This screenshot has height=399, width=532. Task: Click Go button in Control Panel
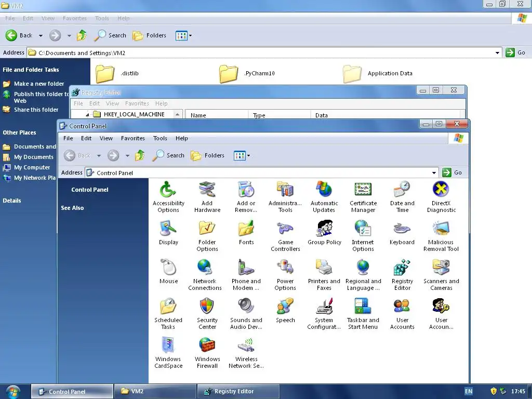click(x=452, y=172)
